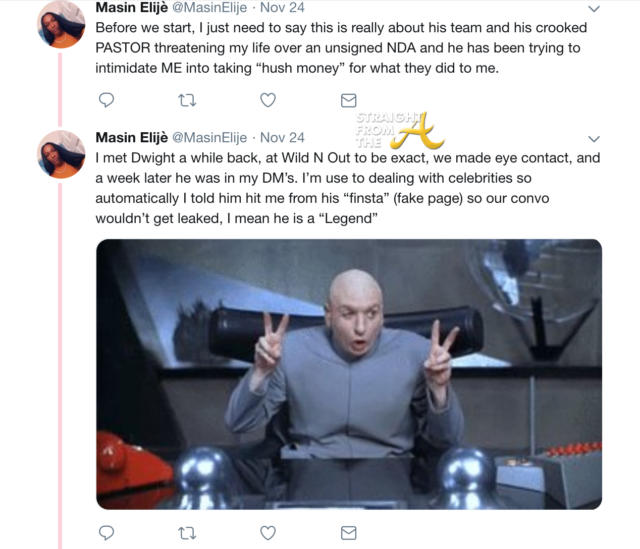Reply to the tweet about meeting Dwight
Viewport: 640px width, 549px height.
tap(107, 533)
